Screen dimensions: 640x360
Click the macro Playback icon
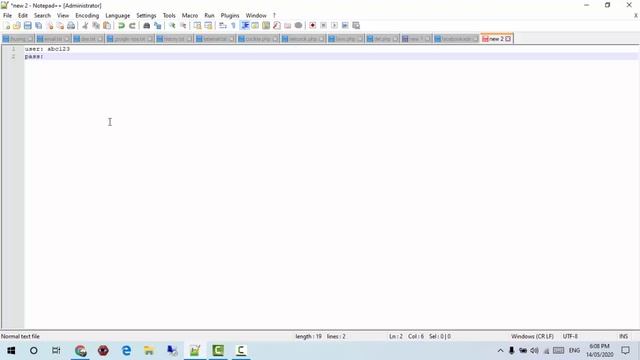(x=334, y=26)
